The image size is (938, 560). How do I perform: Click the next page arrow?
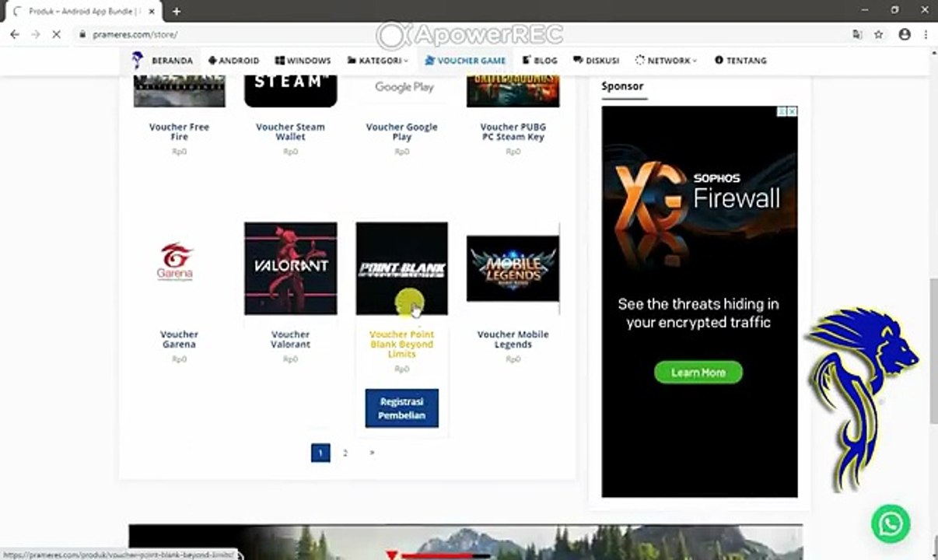point(372,453)
